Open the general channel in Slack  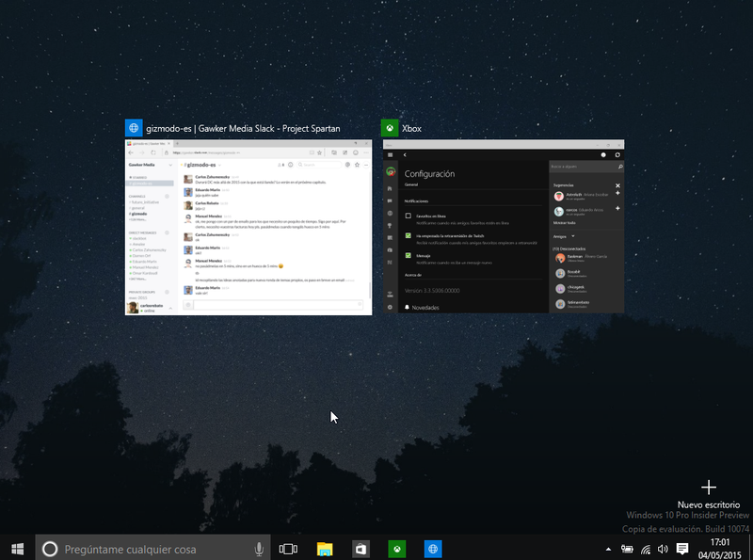pyautogui.click(x=137, y=208)
